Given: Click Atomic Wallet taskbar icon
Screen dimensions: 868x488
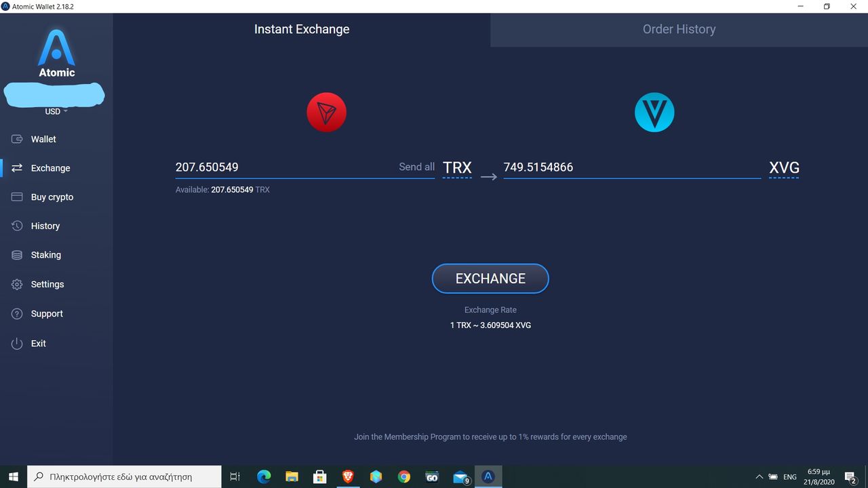Looking at the screenshot, I should coord(488,476).
